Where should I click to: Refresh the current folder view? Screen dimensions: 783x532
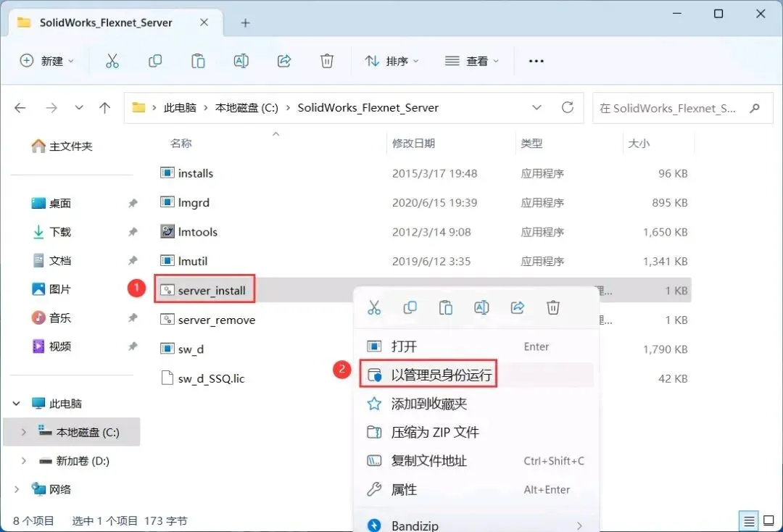click(567, 107)
